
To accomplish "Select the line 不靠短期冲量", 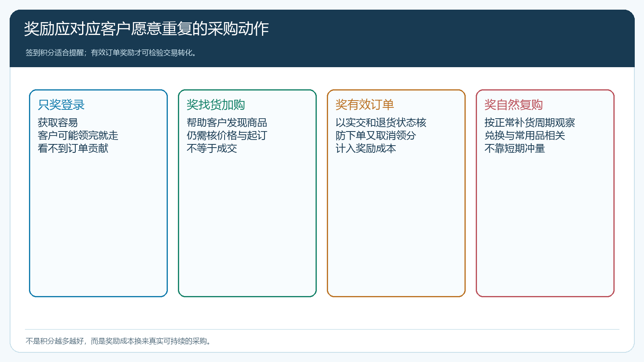I will [515, 148].
